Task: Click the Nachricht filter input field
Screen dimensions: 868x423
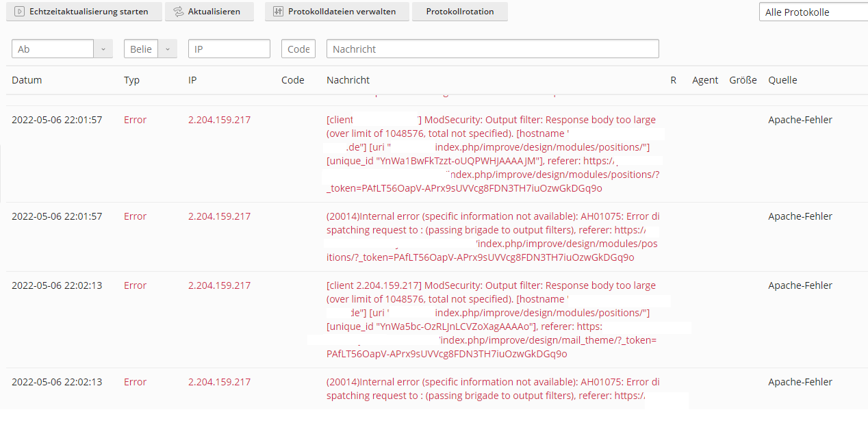Action: (493, 49)
